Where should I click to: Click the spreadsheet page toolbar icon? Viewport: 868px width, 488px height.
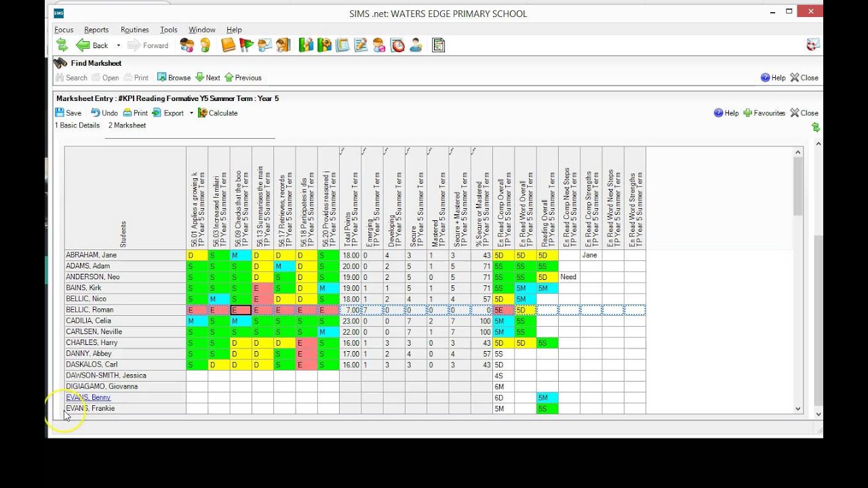(343, 45)
